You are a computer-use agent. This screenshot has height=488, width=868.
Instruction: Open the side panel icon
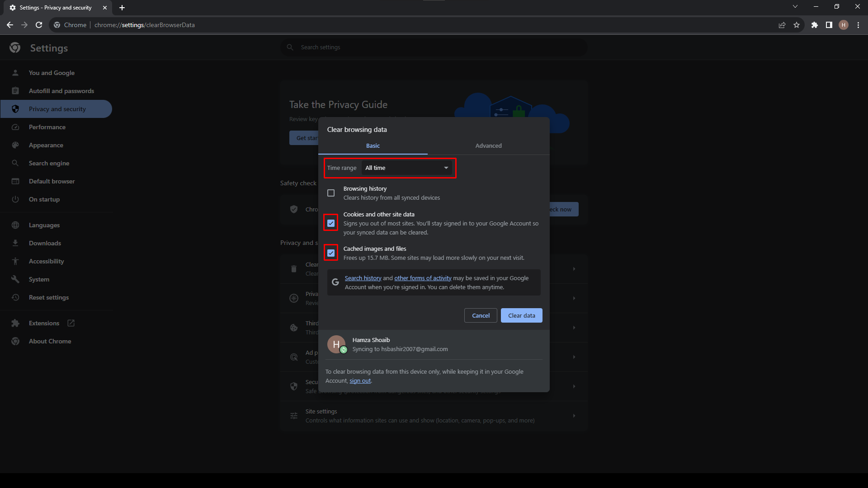(x=829, y=25)
